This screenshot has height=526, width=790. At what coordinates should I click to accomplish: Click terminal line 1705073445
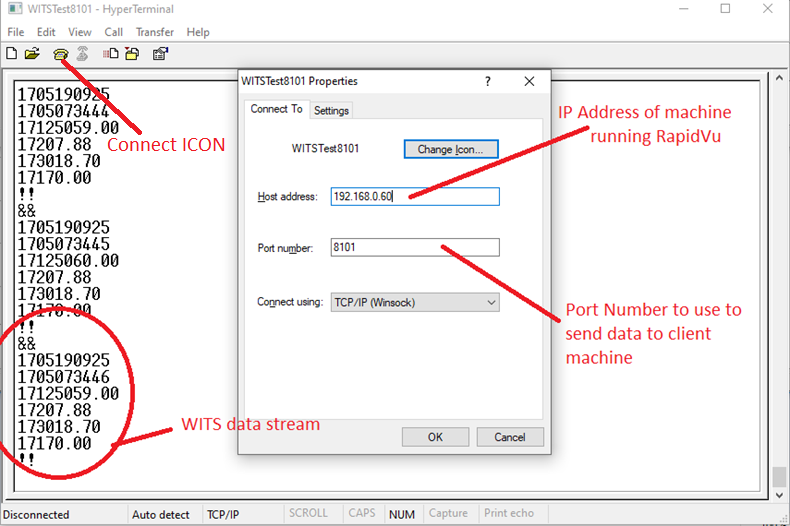tap(63, 244)
